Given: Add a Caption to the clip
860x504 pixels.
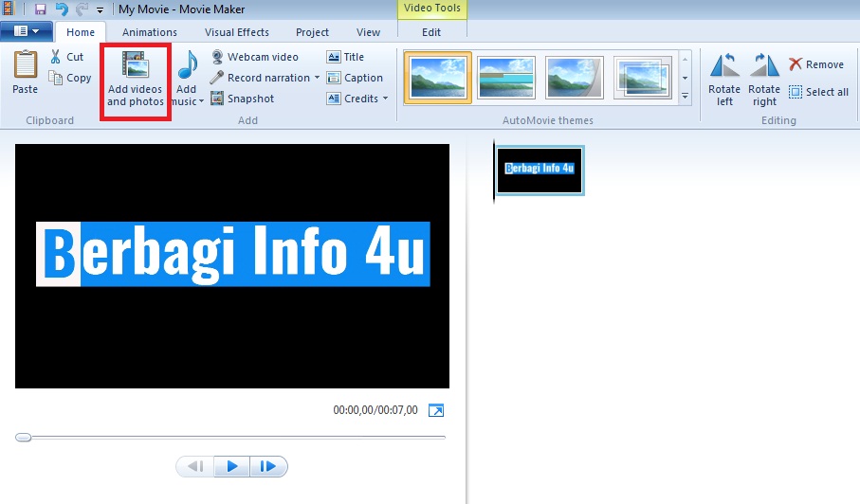Looking at the screenshot, I should [355, 78].
